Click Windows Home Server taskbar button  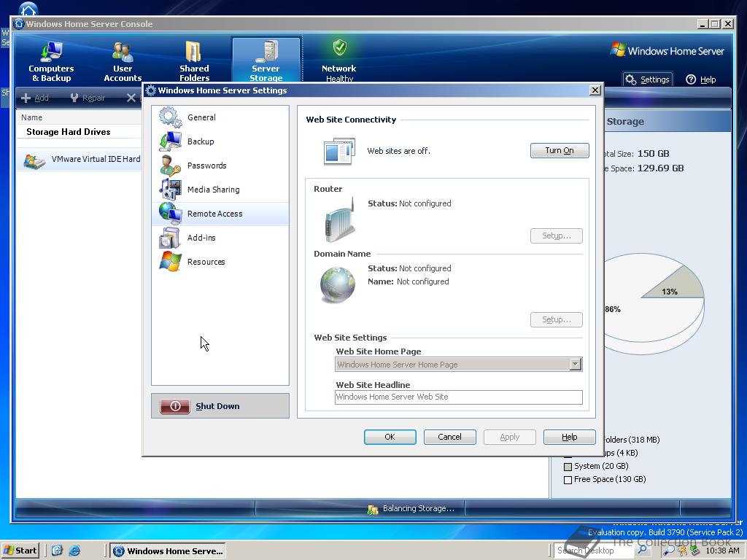click(169, 551)
